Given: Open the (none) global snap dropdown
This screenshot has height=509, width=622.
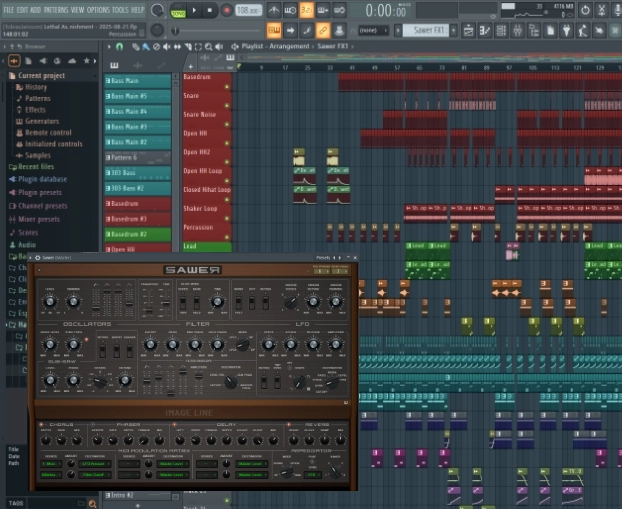Looking at the screenshot, I should (373, 31).
